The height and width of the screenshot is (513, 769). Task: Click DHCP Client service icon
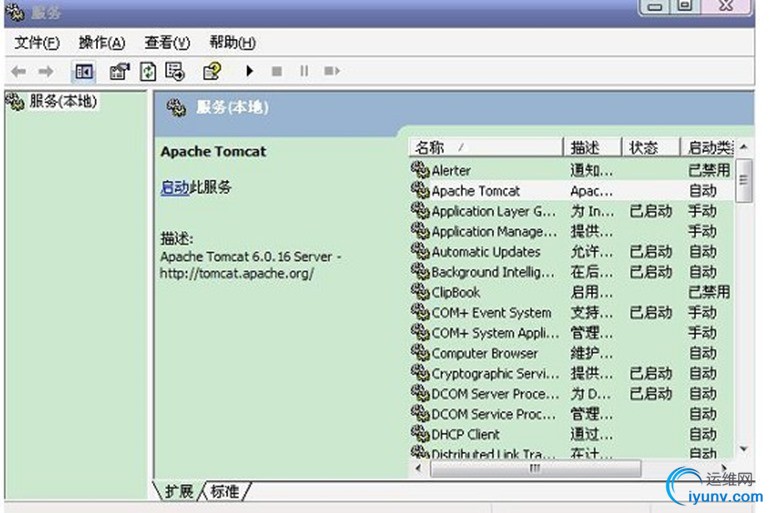[x=420, y=434]
